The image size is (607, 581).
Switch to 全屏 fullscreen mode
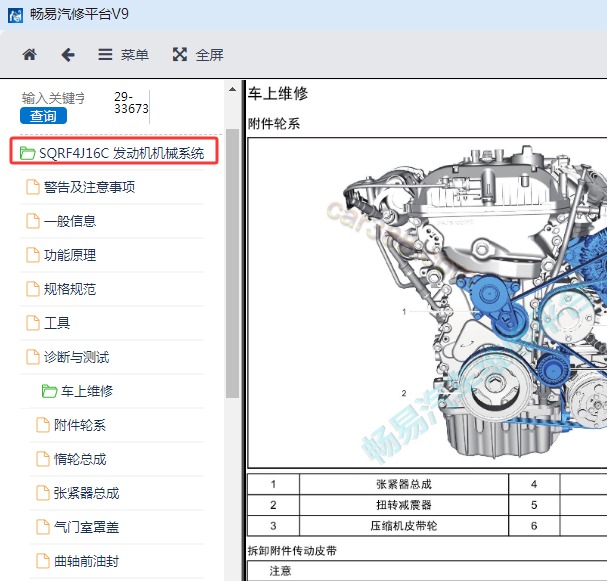pos(198,55)
